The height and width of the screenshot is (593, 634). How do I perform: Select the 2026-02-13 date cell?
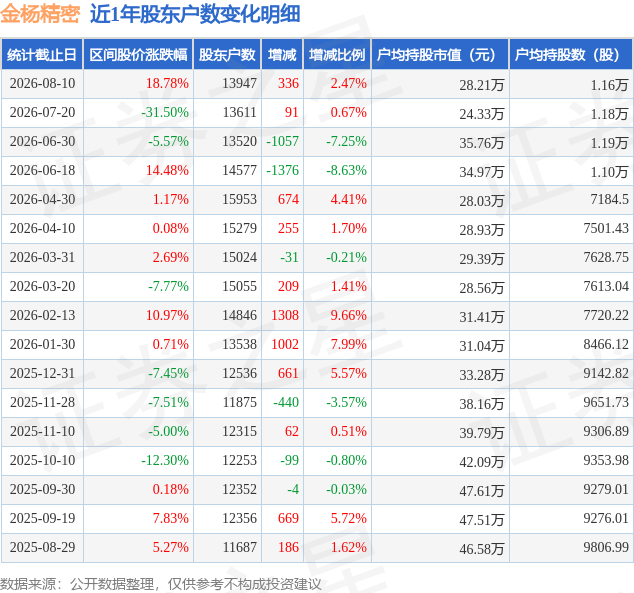coord(42,315)
